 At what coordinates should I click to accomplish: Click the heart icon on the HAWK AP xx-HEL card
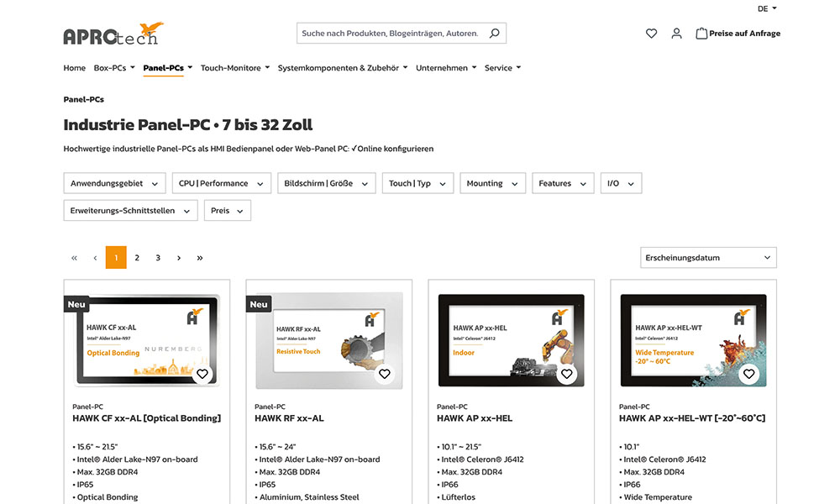567,374
